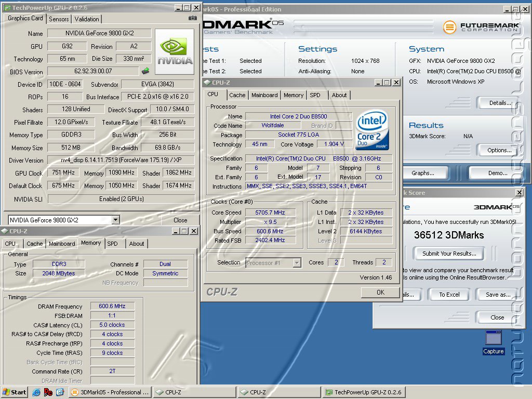
Task: Click the CPU-Z memory window title icon
Action: pyautogui.click(x=5, y=231)
